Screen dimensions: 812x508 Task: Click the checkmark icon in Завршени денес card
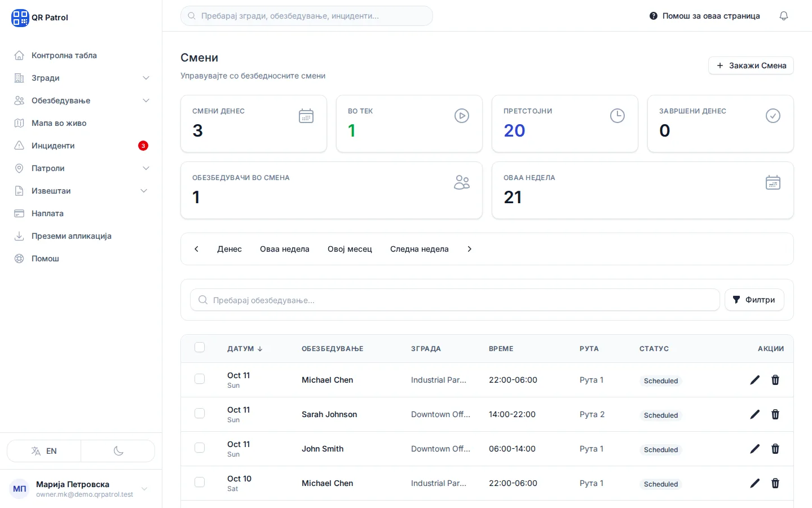click(773, 116)
